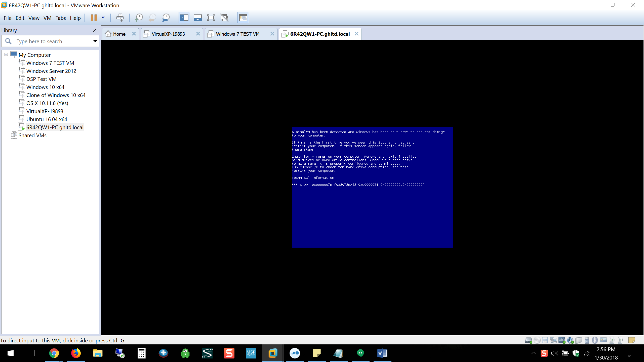Toggle the thumbnail bar view button
Screen dimensions: 644x362
(197, 18)
